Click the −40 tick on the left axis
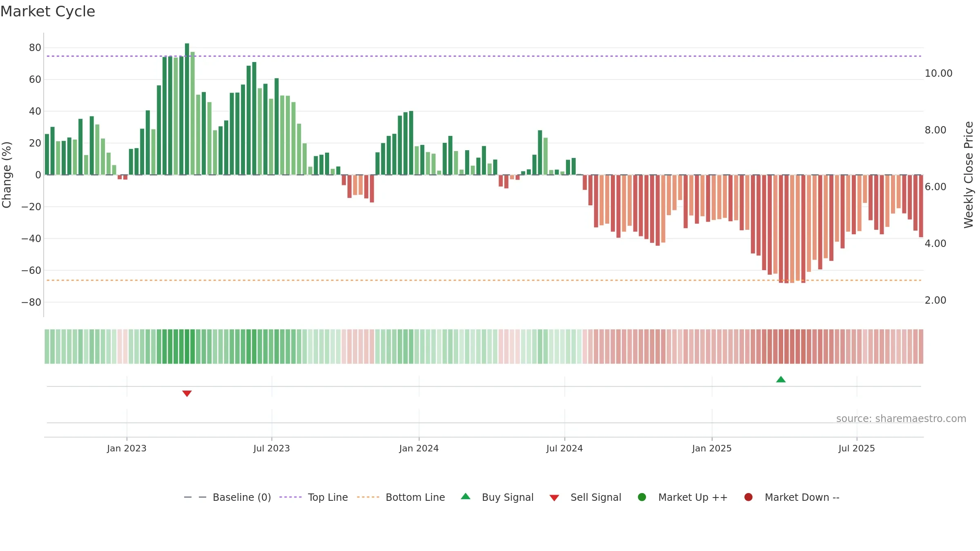The height and width of the screenshot is (551, 980). pos(31,239)
